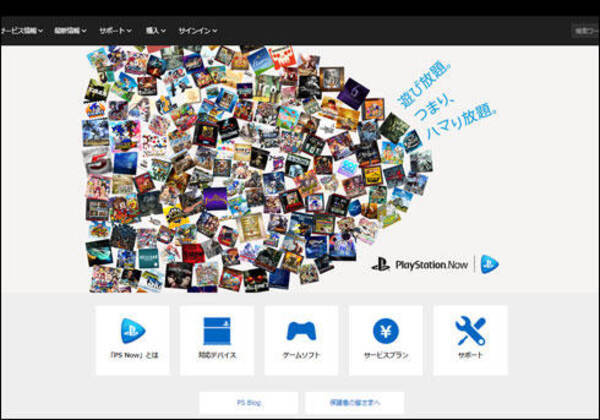
Task: Open the サインイン dropdown menu
Action: pyautogui.click(x=198, y=31)
